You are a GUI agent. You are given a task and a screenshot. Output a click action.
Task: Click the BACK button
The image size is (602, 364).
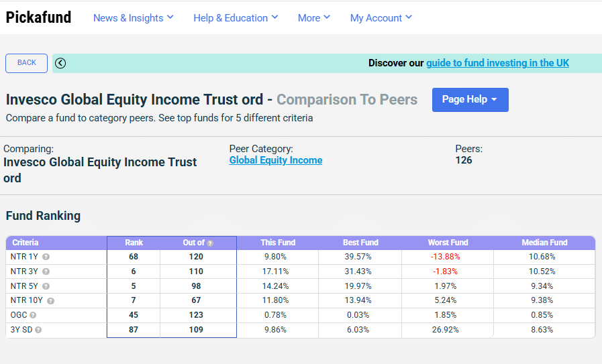(x=26, y=63)
